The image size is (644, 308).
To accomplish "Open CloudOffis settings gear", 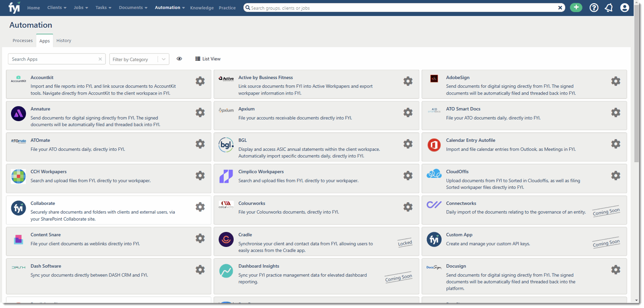I will coord(616,175).
